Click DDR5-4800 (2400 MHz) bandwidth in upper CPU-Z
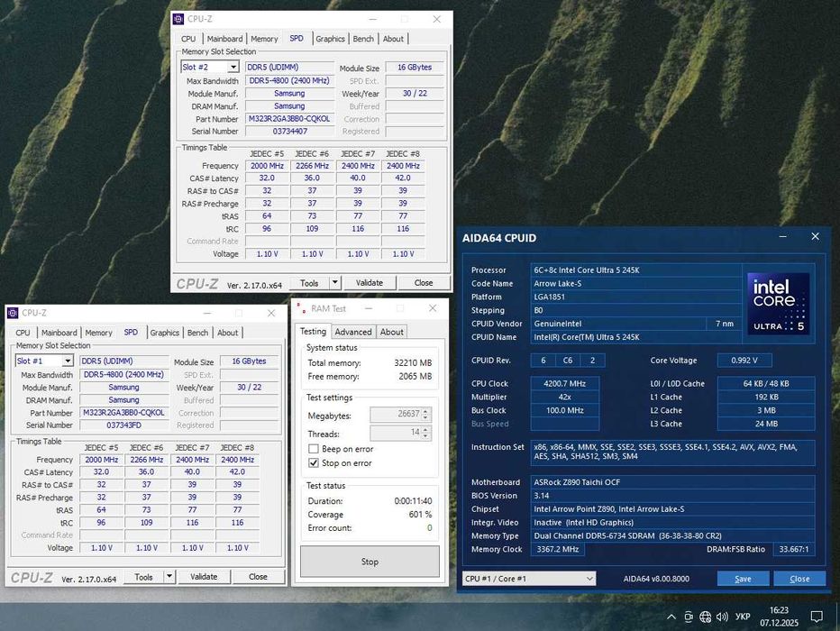 point(289,81)
